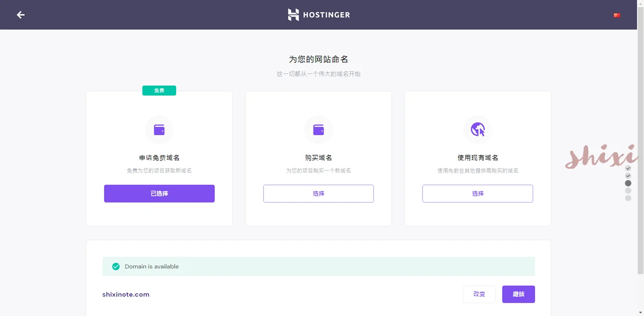This screenshot has height=316, width=644.
Task: Click the current dark step indicator dot
Action: point(628,183)
